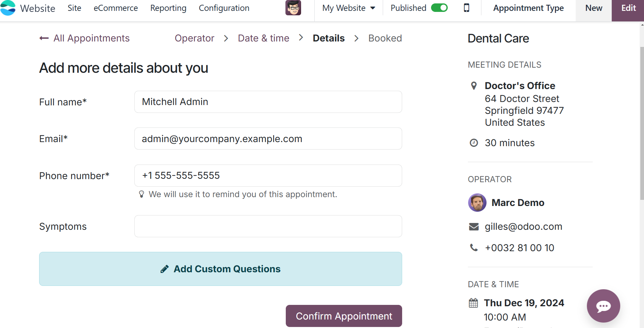644x328 pixels.
Task: Click the calendar icon near Thu Dec 19
Action: 473,303
